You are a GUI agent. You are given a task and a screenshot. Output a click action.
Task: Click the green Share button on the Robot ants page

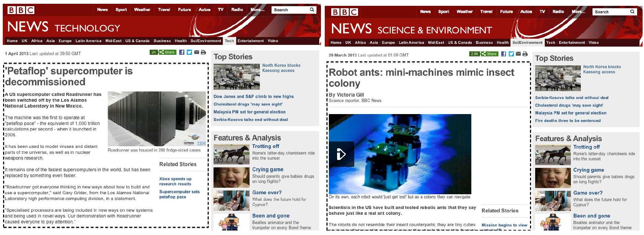489,54
